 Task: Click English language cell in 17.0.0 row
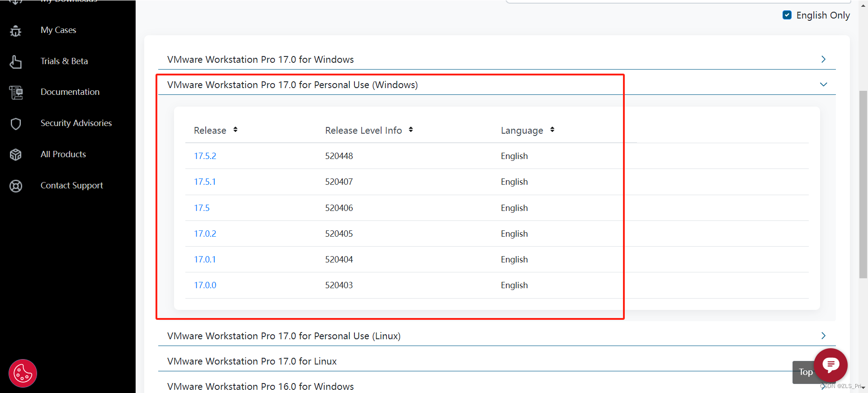(x=514, y=285)
